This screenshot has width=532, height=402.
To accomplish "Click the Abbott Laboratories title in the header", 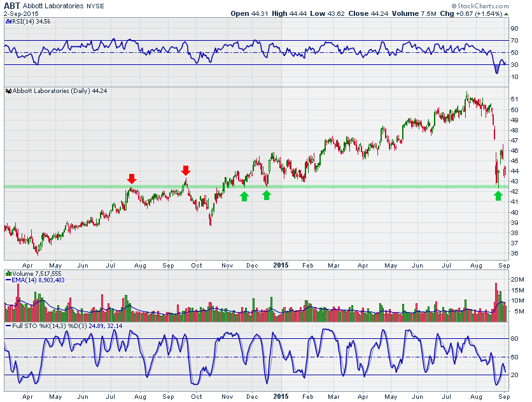I will (53, 6).
